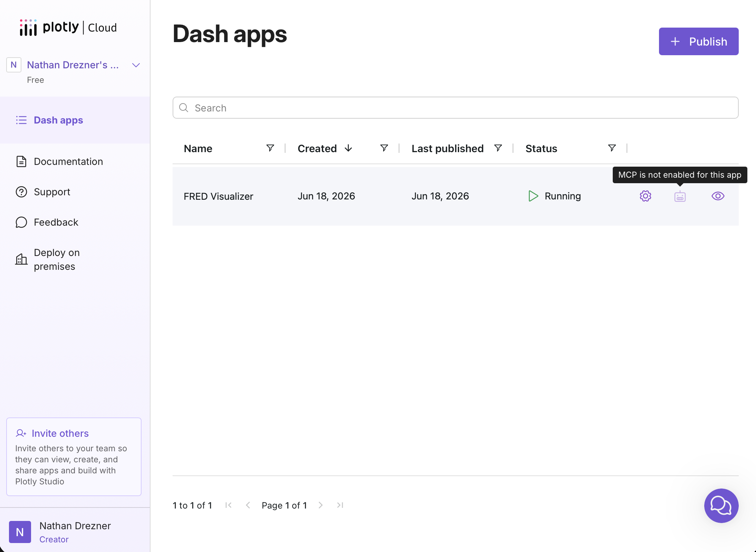Select the FRED Visualizer app name
Viewport: 756px width, 552px height.
pos(219,196)
